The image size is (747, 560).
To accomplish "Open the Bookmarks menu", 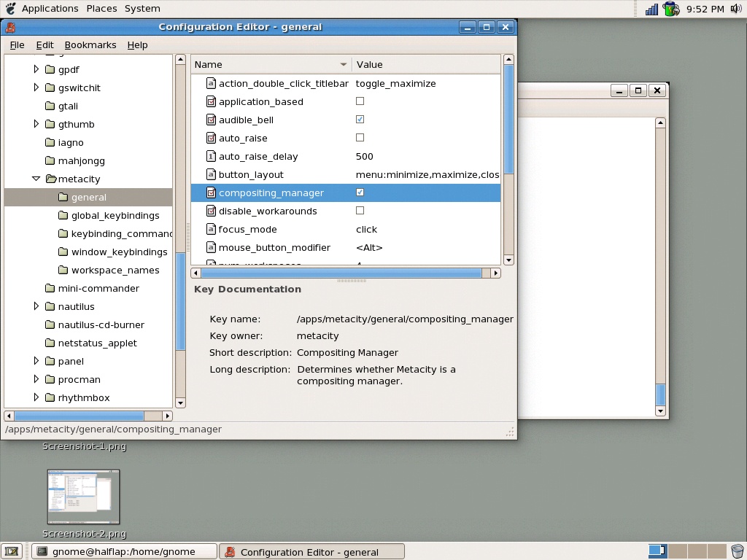I will coord(90,44).
